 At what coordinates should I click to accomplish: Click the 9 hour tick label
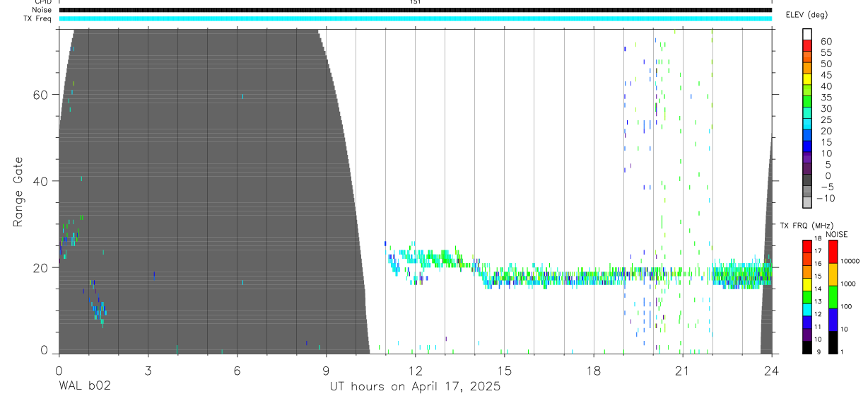pyautogui.click(x=326, y=369)
